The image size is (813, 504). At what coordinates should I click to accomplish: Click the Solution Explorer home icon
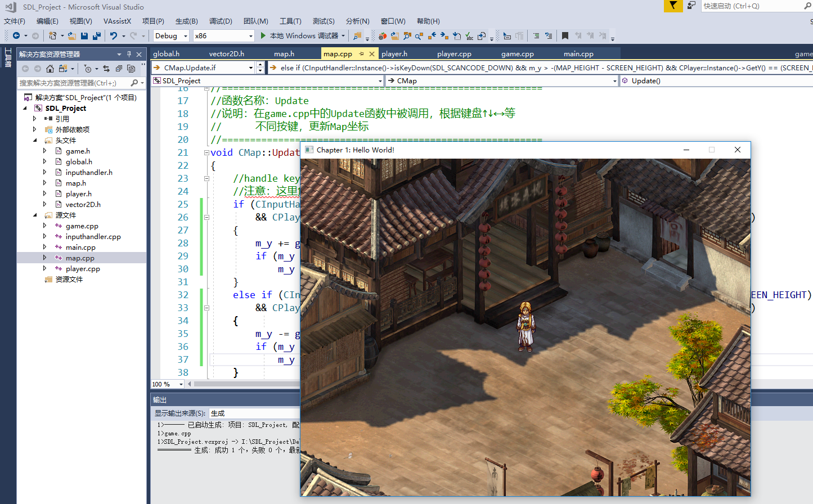click(50, 69)
